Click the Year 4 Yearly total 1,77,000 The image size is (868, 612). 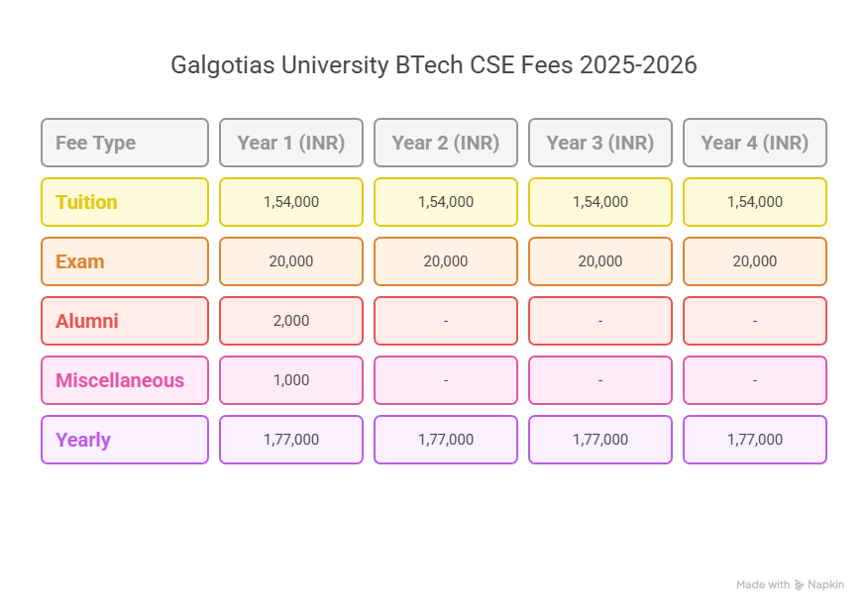pyautogui.click(x=755, y=440)
